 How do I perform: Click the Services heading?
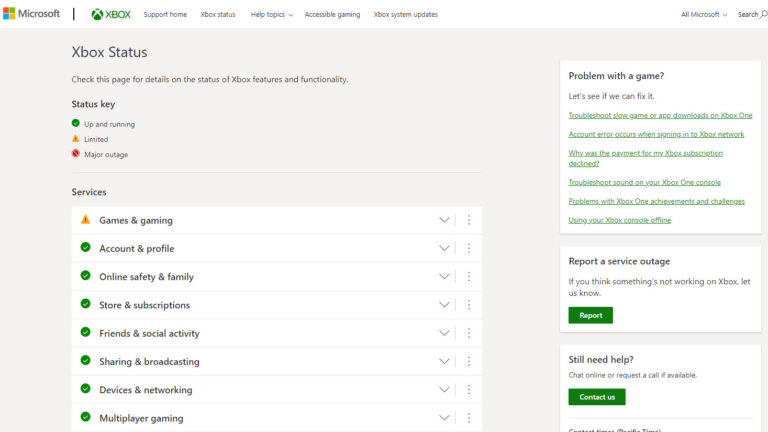(89, 192)
